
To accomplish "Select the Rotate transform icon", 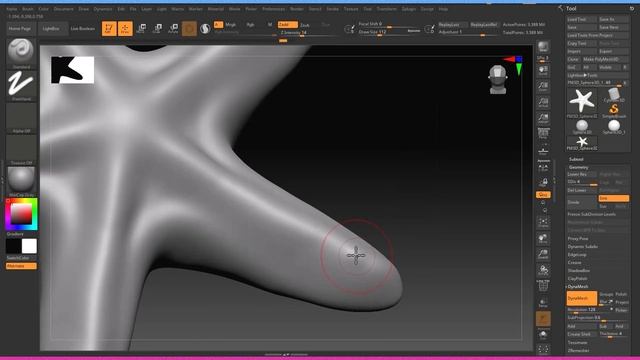I will click(x=173, y=28).
